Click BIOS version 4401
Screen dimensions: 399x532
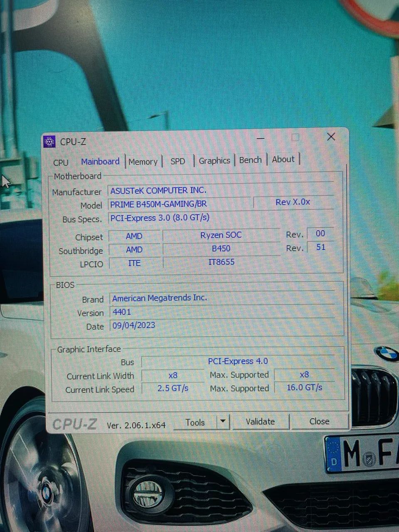(x=222, y=312)
